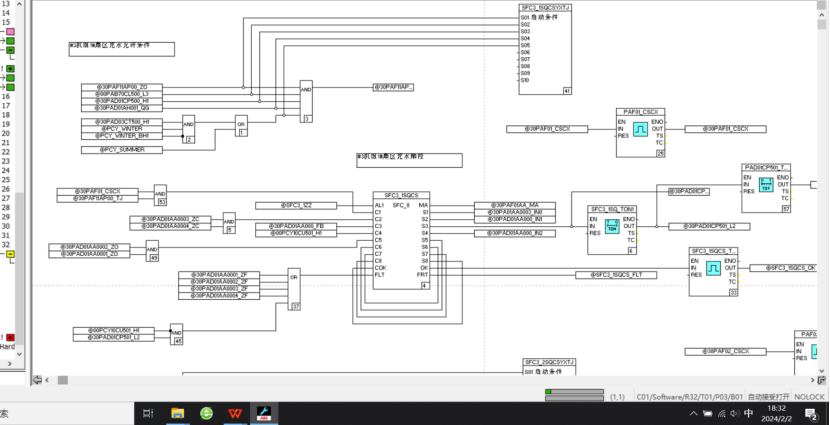Select the pulse icon in PAF01_CSCX block
Image resolution: width=830 pixels, height=425 pixels.
(x=640, y=129)
